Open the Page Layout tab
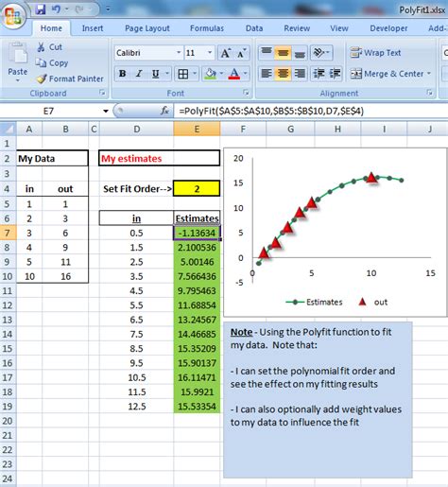This screenshot has height=487, width=448. click(147, 28)
